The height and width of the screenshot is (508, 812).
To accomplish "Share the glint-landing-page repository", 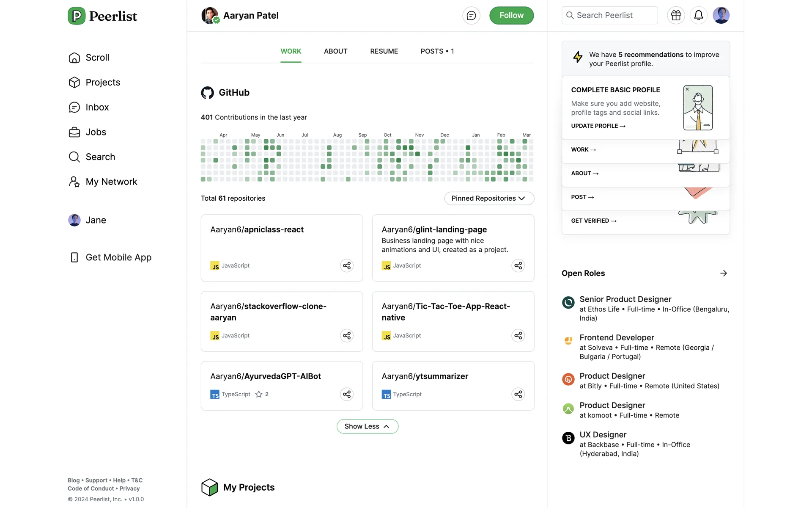I will click(x=518, y=265).
